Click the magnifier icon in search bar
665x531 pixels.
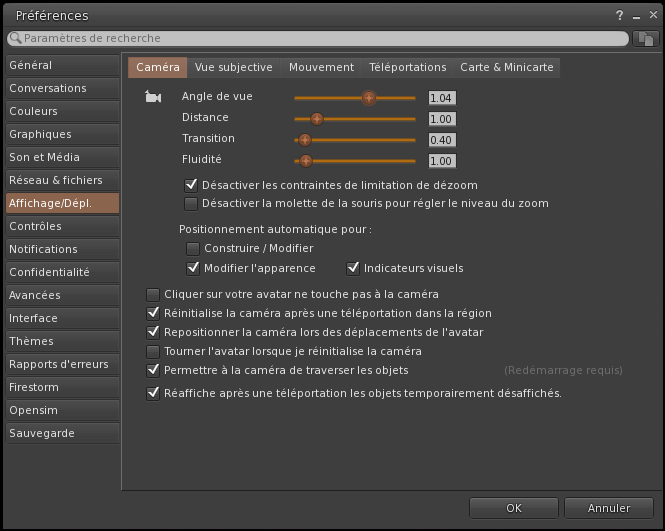pyautogui.click(x=16, y=38)
